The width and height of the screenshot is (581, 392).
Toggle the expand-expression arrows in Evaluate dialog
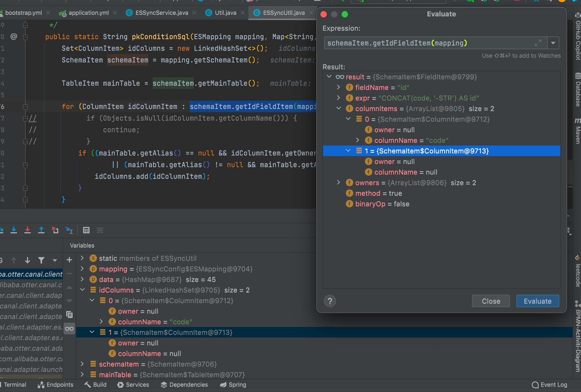[x=539, y=43]
